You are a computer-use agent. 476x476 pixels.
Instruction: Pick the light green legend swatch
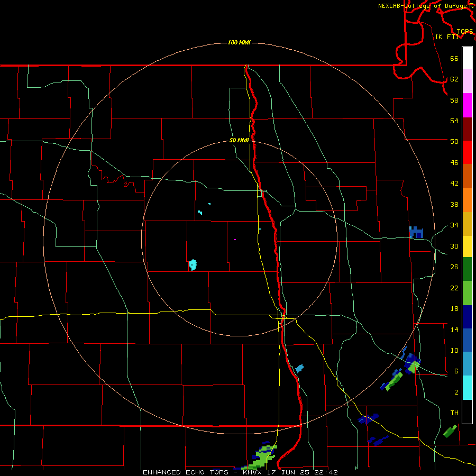pyautogui.click(x=467, y=293)
